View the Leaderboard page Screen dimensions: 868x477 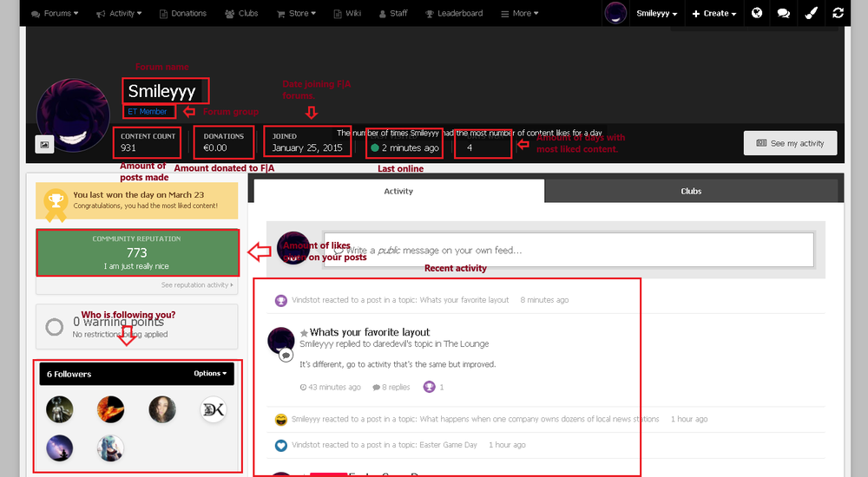(454, 13)
